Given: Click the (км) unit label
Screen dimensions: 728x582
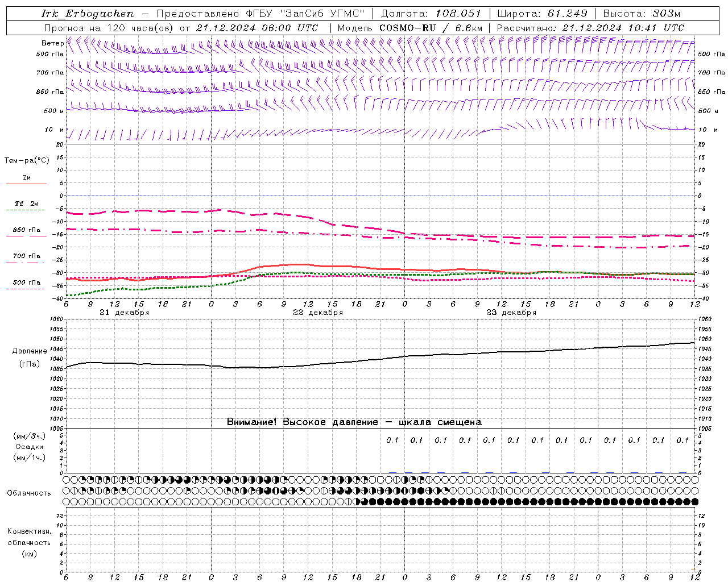Looking at the screenshot, I should click(x=30, y=554).
